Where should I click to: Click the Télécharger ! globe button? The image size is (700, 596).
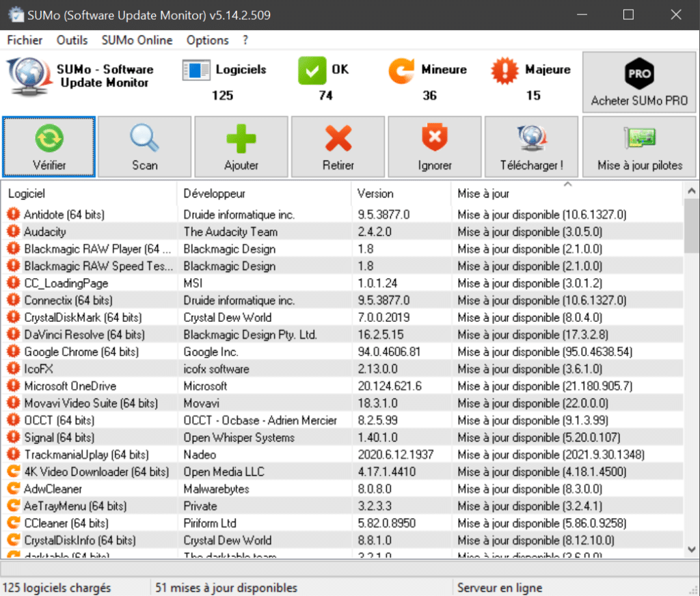pos(531,147)
